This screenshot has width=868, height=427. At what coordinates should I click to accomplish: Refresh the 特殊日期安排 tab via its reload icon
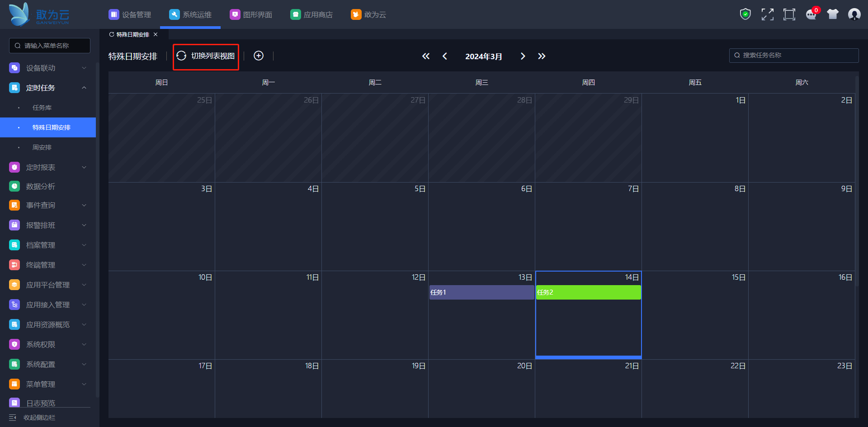[112, 34]
